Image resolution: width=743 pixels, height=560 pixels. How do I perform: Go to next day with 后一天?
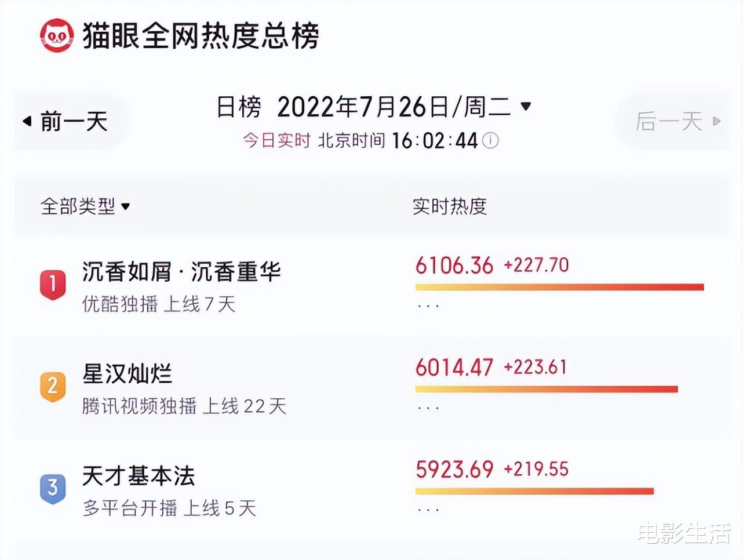[669, 122]
